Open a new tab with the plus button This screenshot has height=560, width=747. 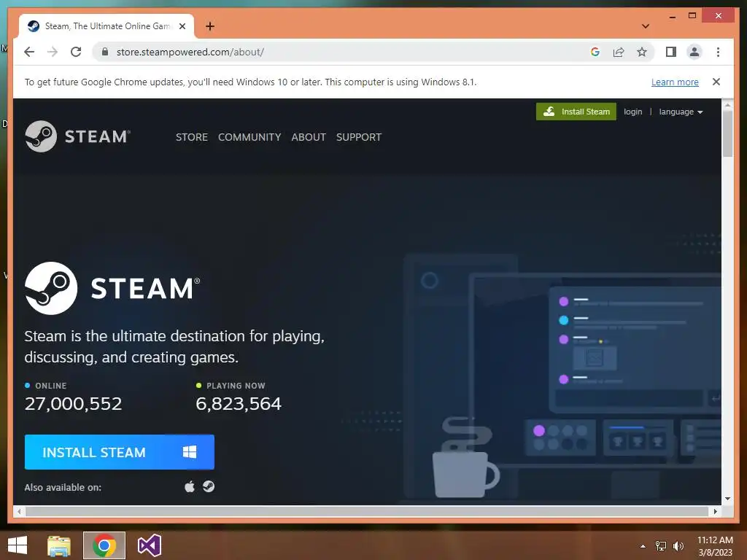210,26
